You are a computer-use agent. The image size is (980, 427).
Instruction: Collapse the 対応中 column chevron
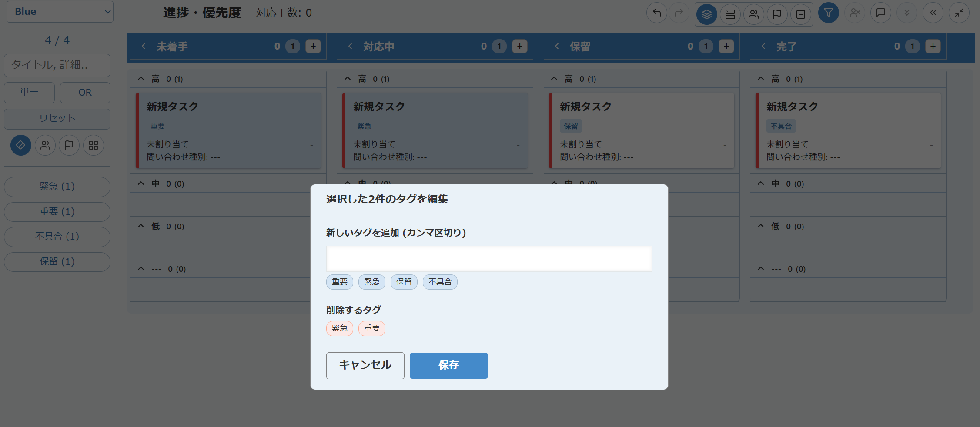350,46
